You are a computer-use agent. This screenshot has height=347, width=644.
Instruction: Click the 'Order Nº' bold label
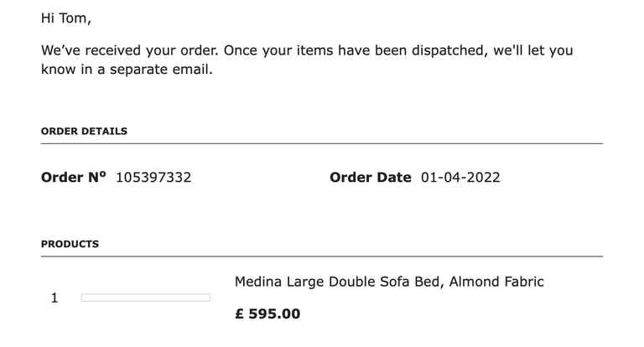click(74, 178)
